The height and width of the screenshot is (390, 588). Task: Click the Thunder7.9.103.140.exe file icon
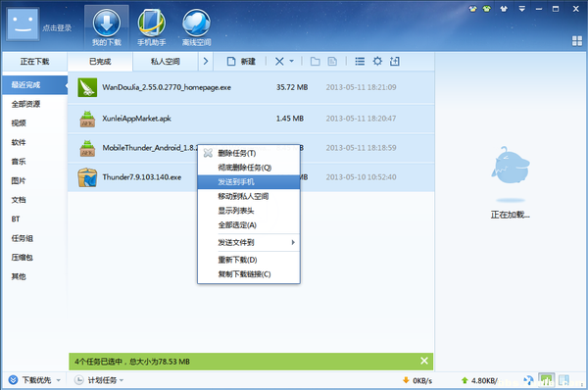(87, 177)
